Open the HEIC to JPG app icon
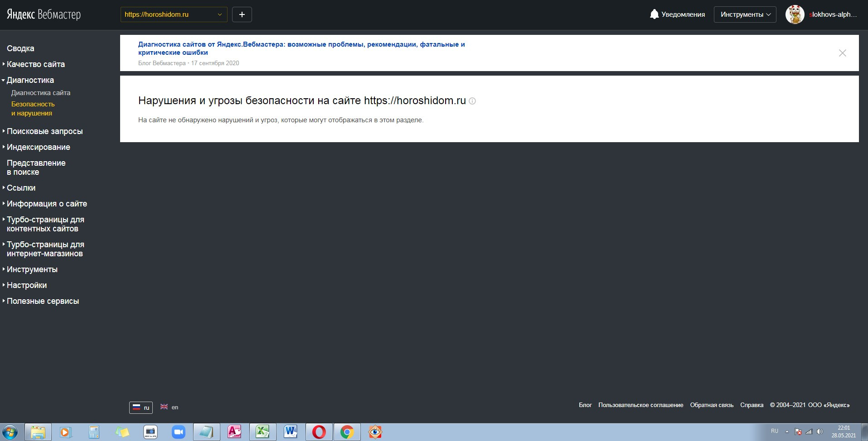 click(x=150, y=432)
